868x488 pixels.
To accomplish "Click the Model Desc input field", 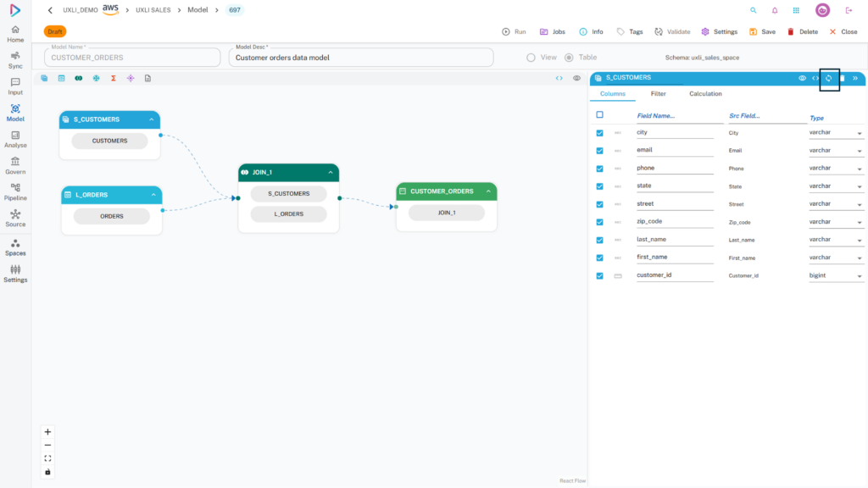I will click(360, 58).
